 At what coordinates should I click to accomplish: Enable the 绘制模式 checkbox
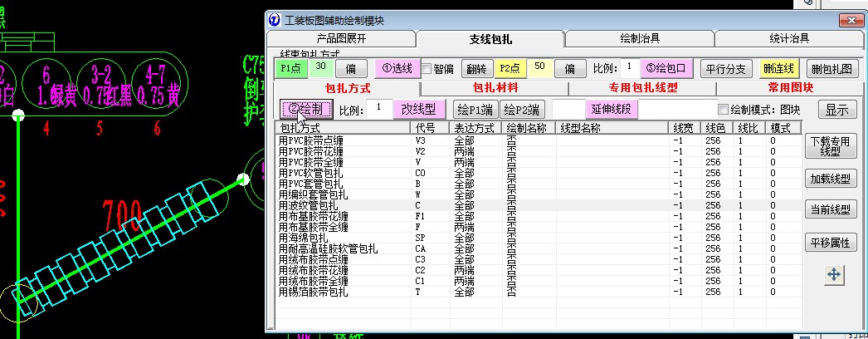[x=723, y=109]
